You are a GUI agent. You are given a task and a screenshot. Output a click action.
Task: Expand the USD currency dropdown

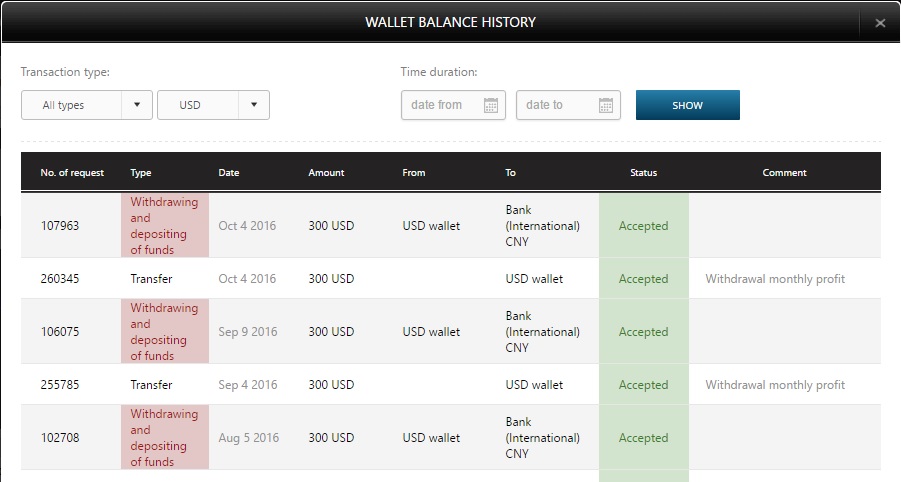pos(213,105)
